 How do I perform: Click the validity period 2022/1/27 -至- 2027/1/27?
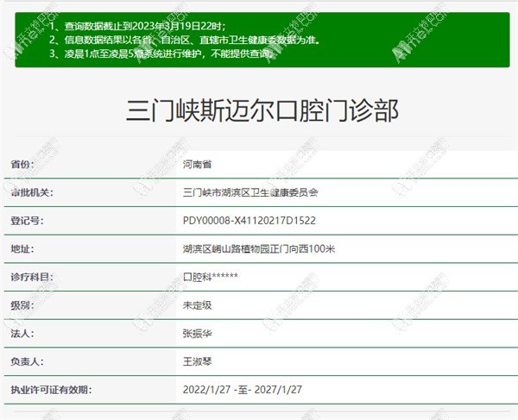[x=243, y=390]
